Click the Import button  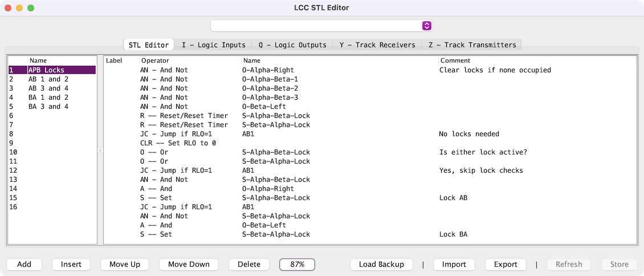(454, 265)
